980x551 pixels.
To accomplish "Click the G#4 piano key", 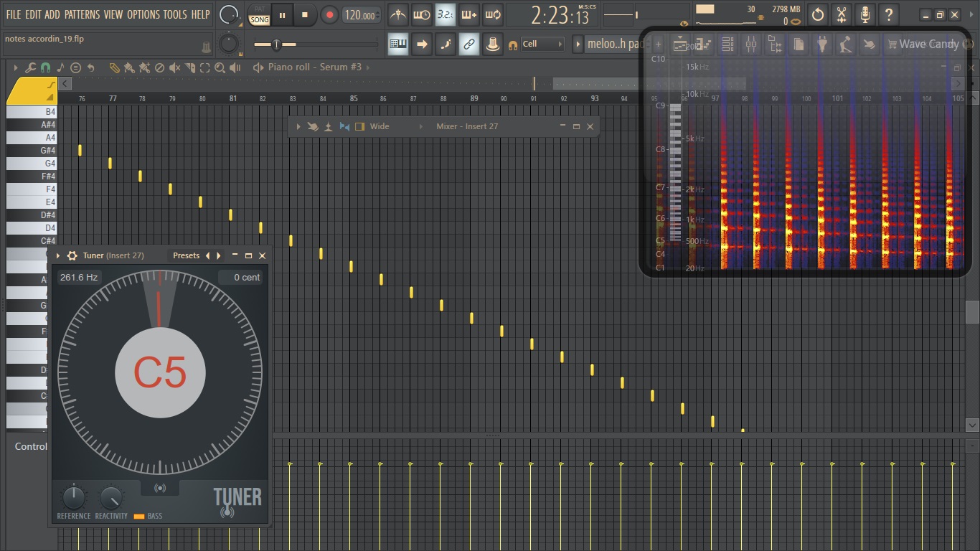I will (32, 151).
